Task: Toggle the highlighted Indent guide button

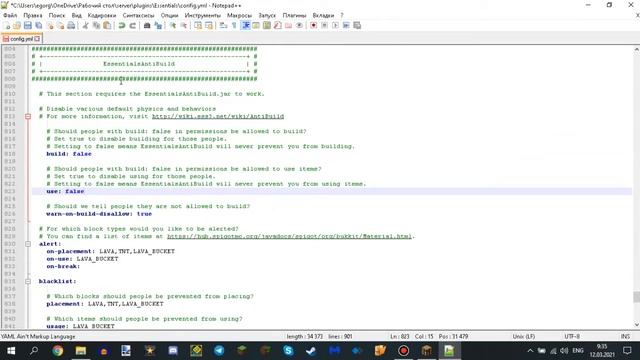Action: coord(245,26)
